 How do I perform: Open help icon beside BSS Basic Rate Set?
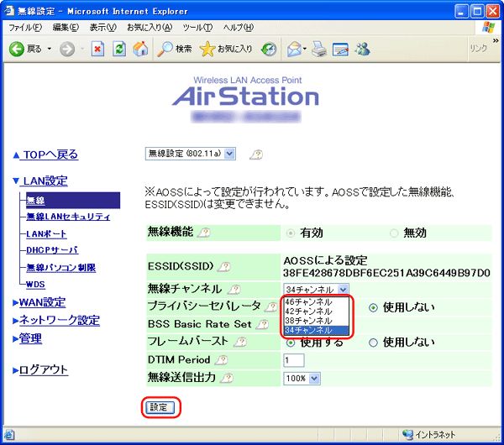click(x=262, y=324)
